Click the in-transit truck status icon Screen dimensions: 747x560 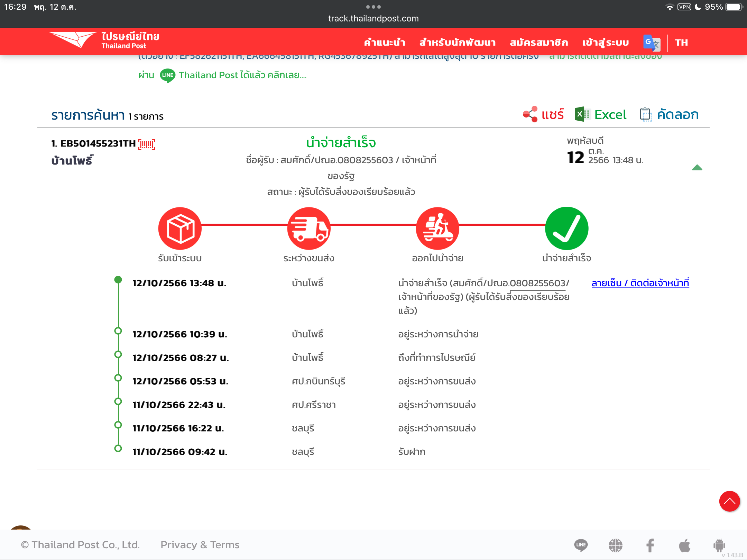click(308, 228)
